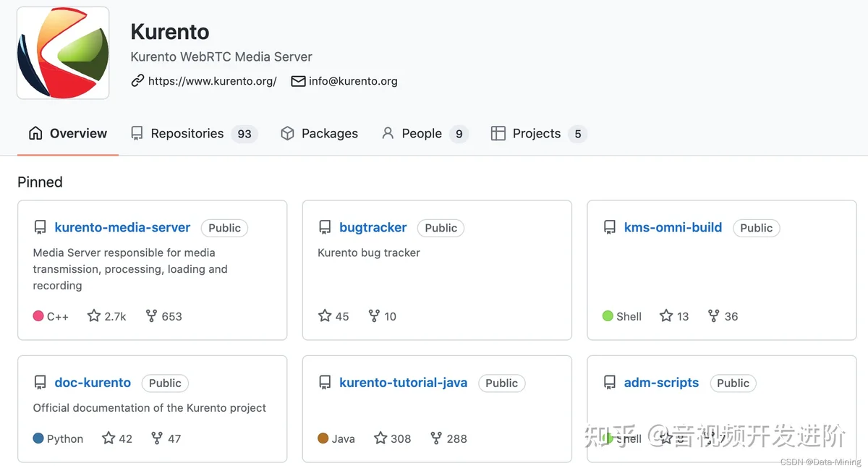The width and height of the screenshot is (868, 471).
Task: Open the adm-scripts repository link
Action: click(x=661, y=383)
